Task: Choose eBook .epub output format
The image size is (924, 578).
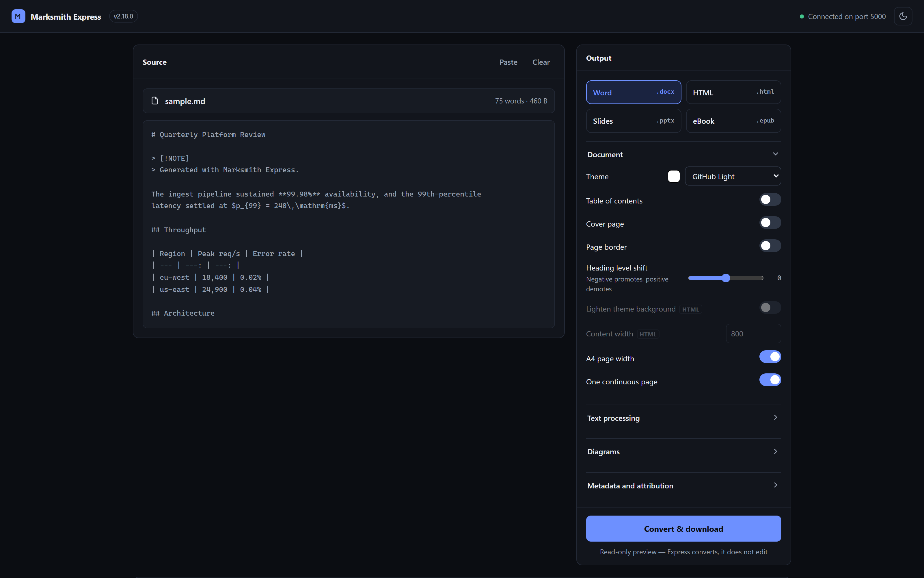Action: coord(733,121)
